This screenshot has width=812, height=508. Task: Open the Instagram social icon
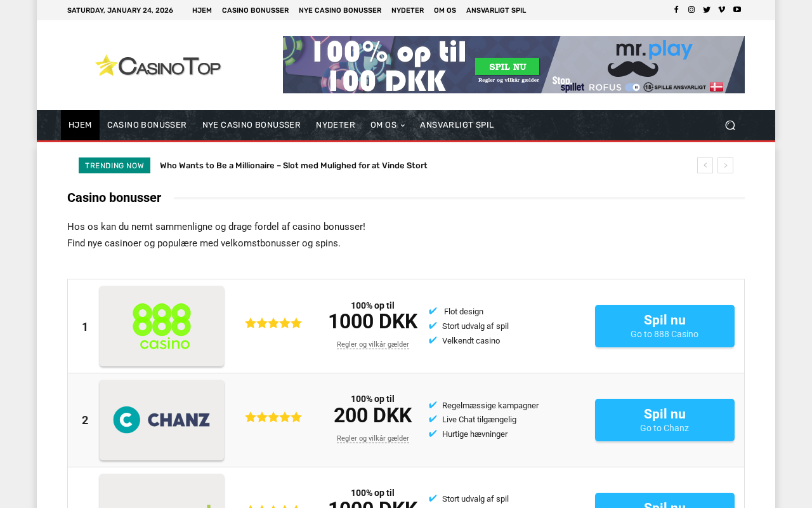click(x=691, y=10)
